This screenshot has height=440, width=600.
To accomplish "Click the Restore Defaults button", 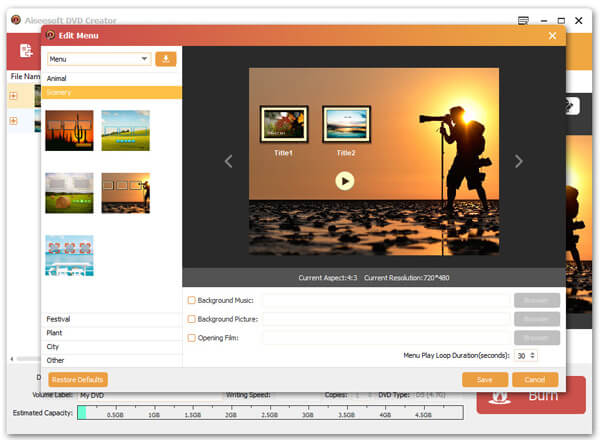I will tap(78, 380).
